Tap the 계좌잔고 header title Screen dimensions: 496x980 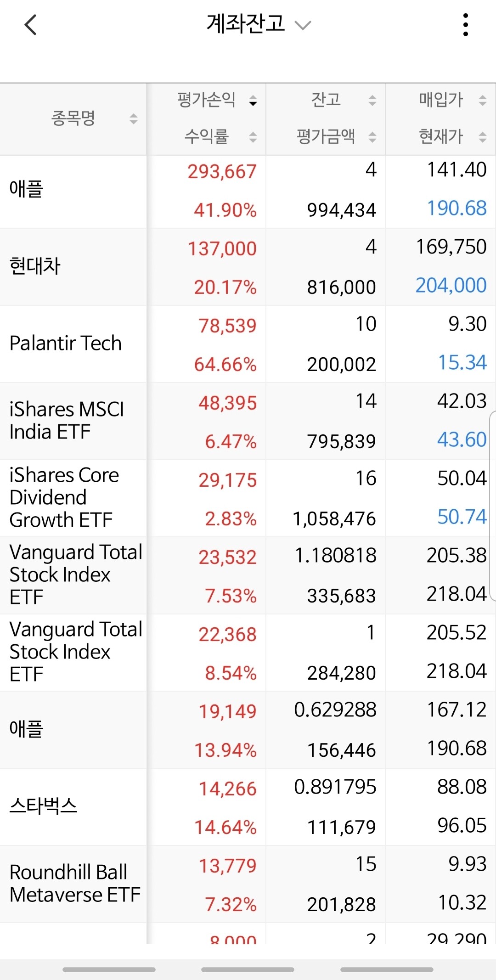[246, 24]
